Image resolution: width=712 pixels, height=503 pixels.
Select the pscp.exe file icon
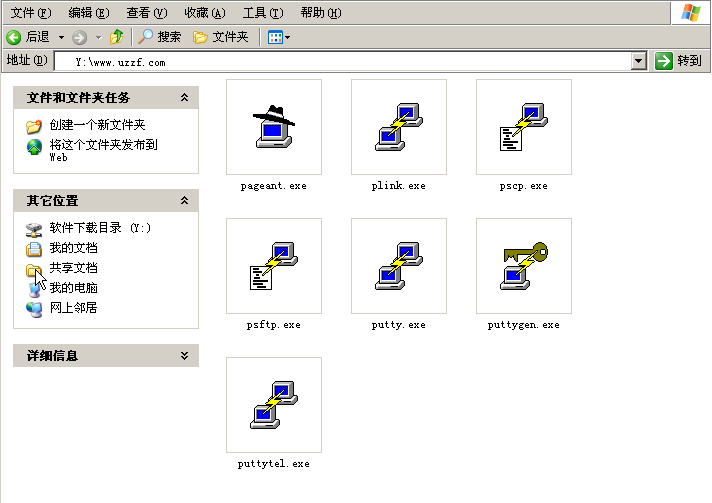click(524, 127)
